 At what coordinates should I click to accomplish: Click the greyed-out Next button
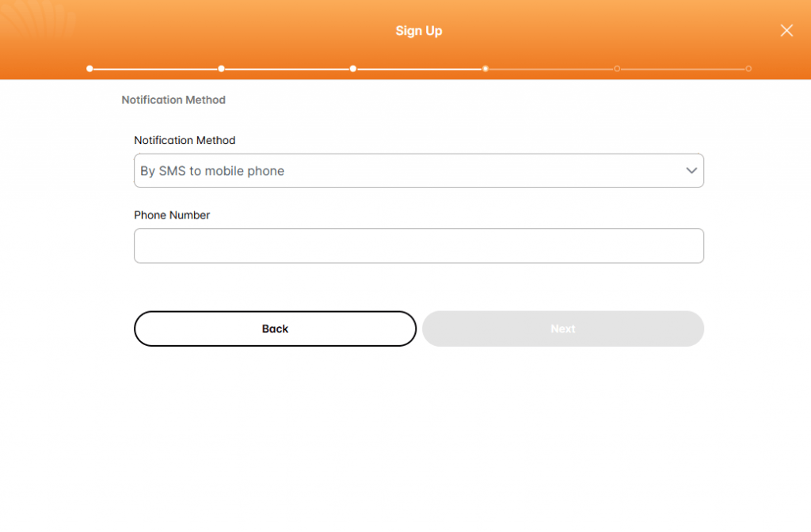click(x=563, y=329)
